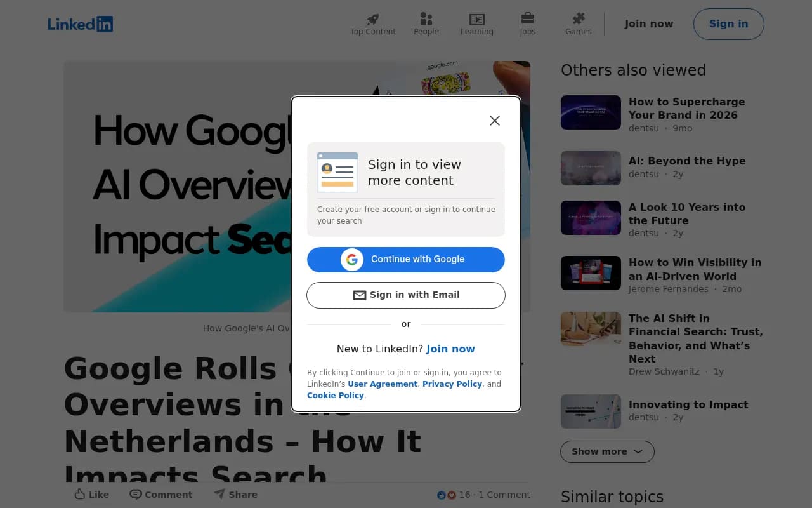Open article titled AI: Beyond the Hype
The image size is (812, 508).
click(x=687, y=161)
